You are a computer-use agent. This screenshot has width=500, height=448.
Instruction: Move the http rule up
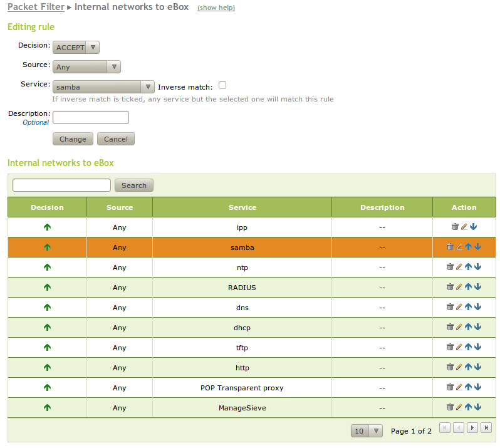pos(468,367)
